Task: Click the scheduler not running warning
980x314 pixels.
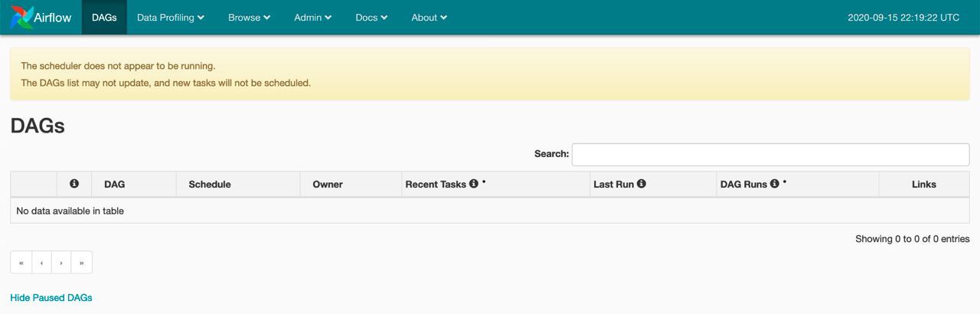Action: 490,74
